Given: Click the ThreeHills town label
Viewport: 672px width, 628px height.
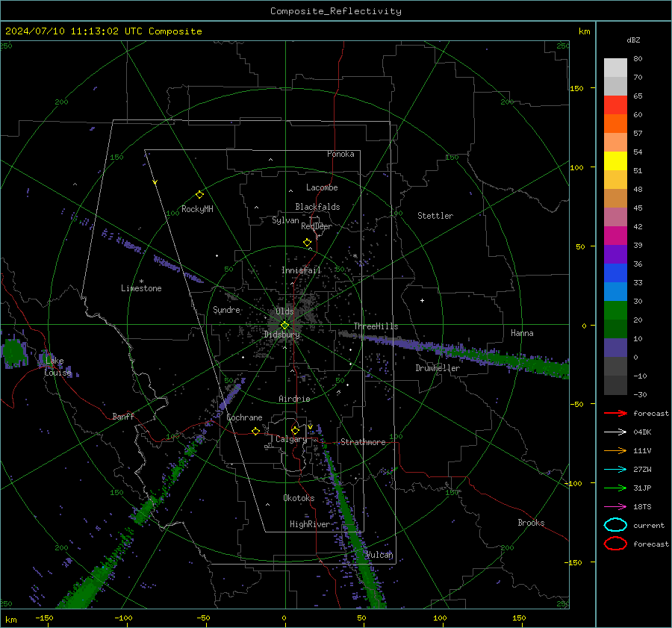Looking at the screenshot, I should 376,326.
